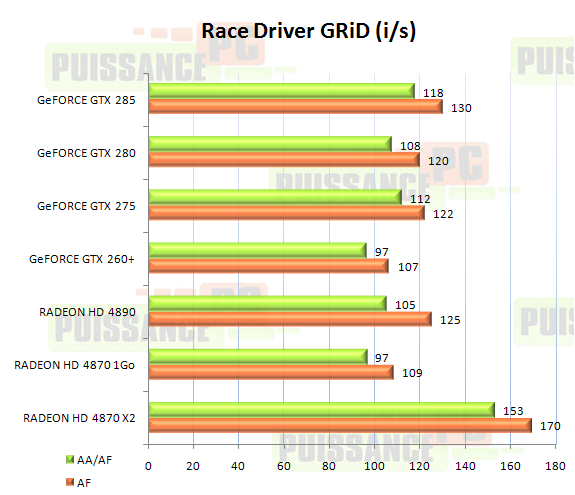Click the green GTX 260+ bar valued 97
The image size is (575, 495).
(257, 250)
